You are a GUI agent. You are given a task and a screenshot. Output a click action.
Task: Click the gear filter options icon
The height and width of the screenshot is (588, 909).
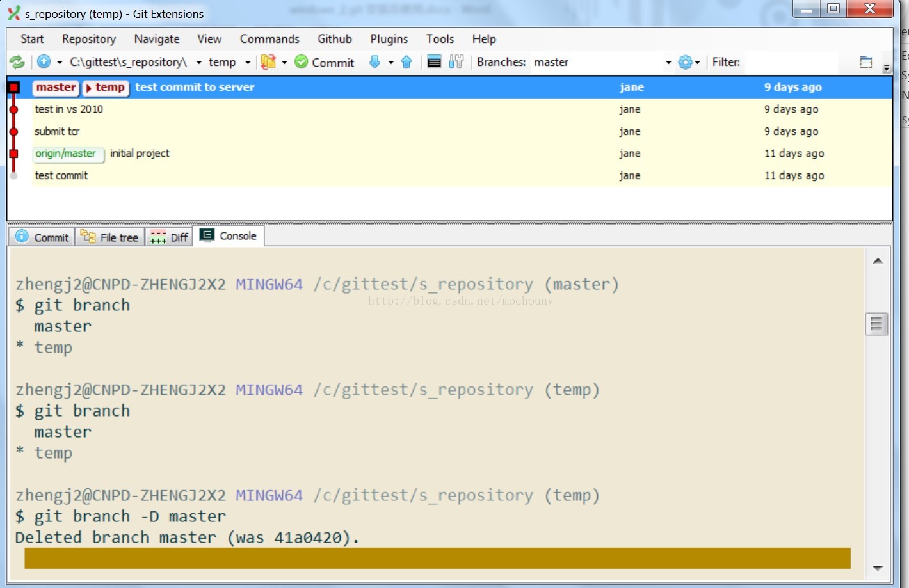pos(685,62)
